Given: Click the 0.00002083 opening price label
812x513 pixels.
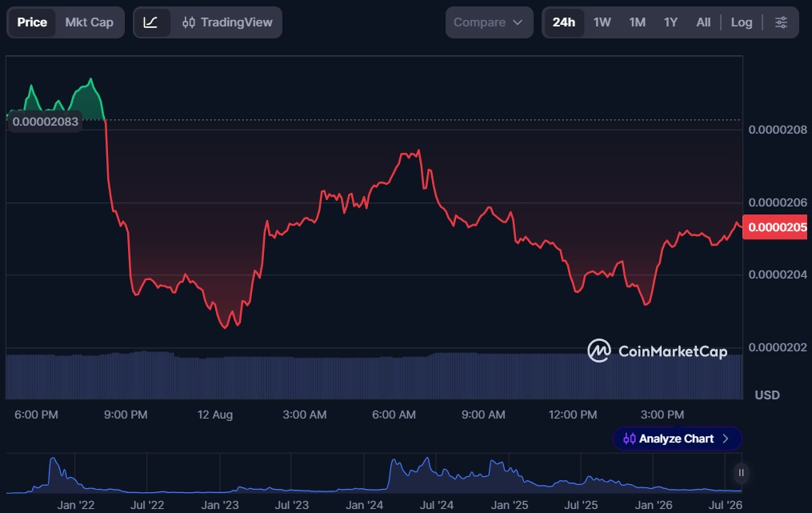Looking at the screenshot, I should (45, 122).
